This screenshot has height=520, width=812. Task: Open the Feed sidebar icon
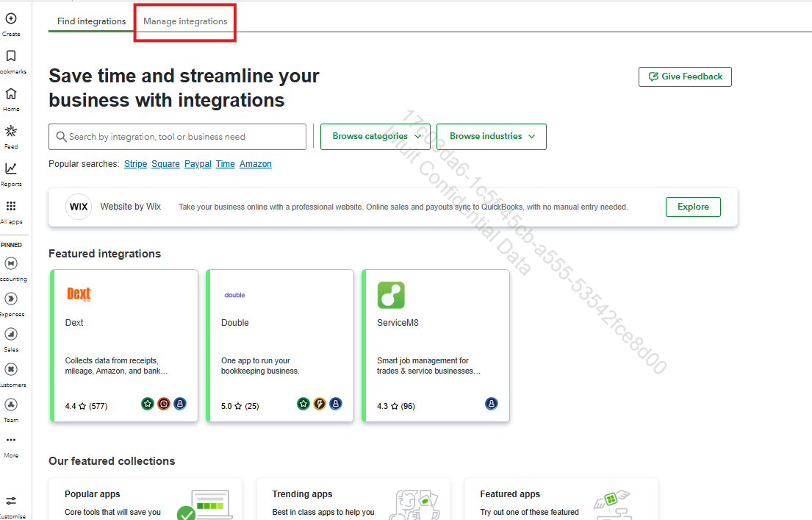point(11,131)
